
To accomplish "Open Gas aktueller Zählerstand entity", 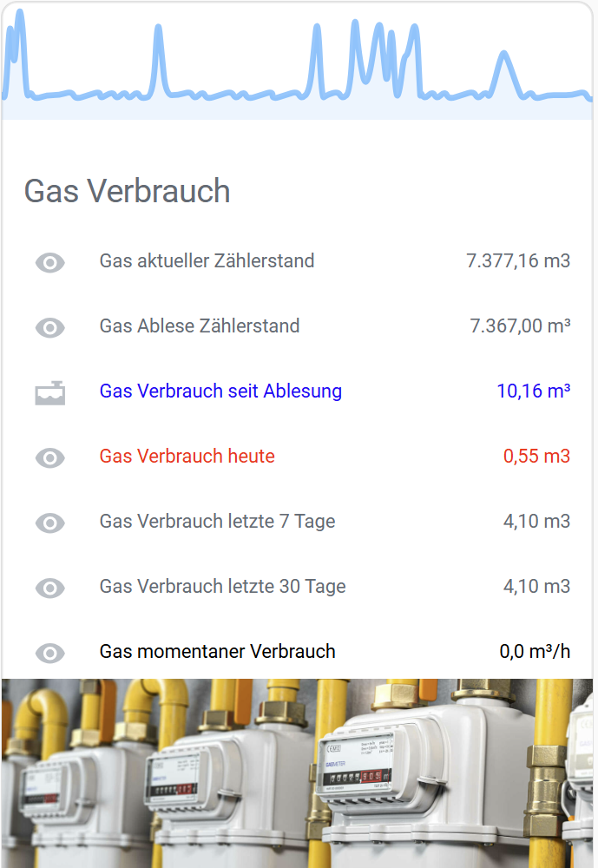I will pos(207,261).
